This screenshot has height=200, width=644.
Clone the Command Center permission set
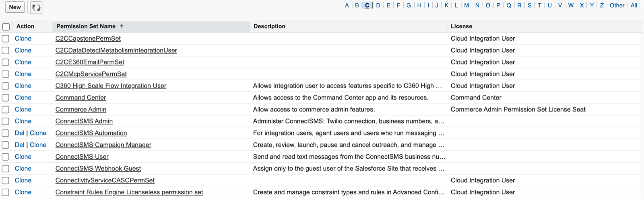click(23, 98)
